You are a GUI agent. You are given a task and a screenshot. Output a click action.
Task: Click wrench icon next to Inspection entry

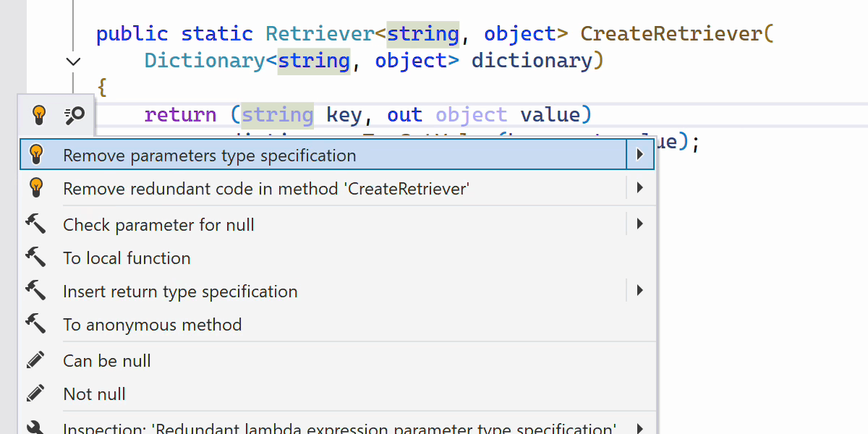36,427
